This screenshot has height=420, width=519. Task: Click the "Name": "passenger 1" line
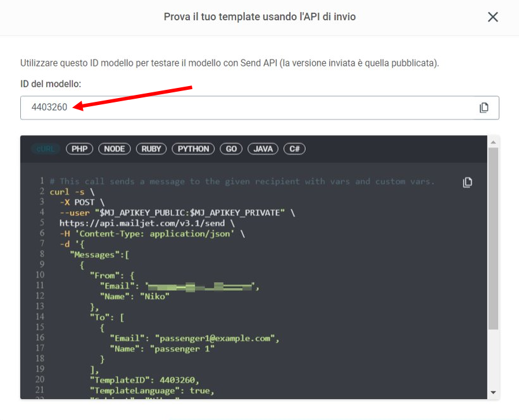pyautogui.click(x=162, y=349)
